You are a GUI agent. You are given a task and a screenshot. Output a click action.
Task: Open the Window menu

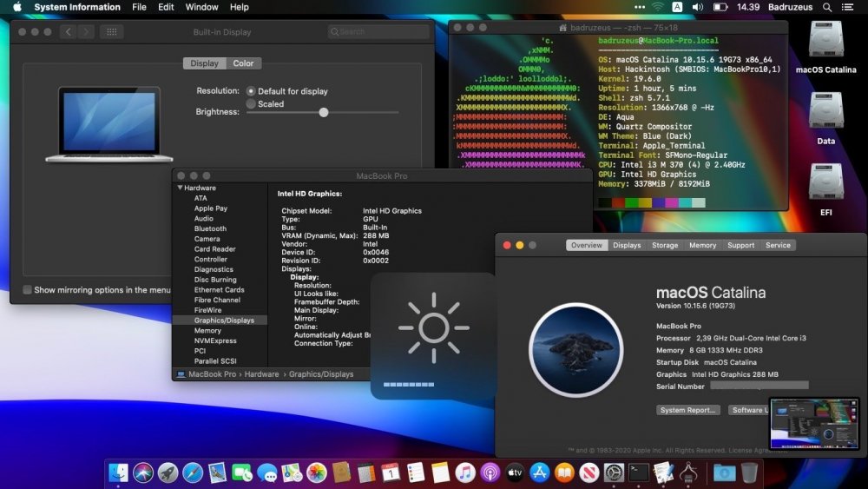201,7
